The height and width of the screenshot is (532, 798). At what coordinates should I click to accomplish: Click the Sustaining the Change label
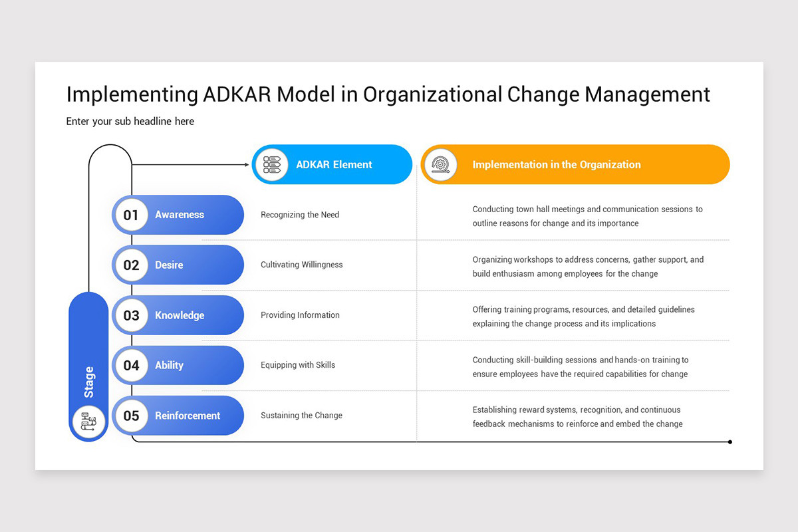301,415
